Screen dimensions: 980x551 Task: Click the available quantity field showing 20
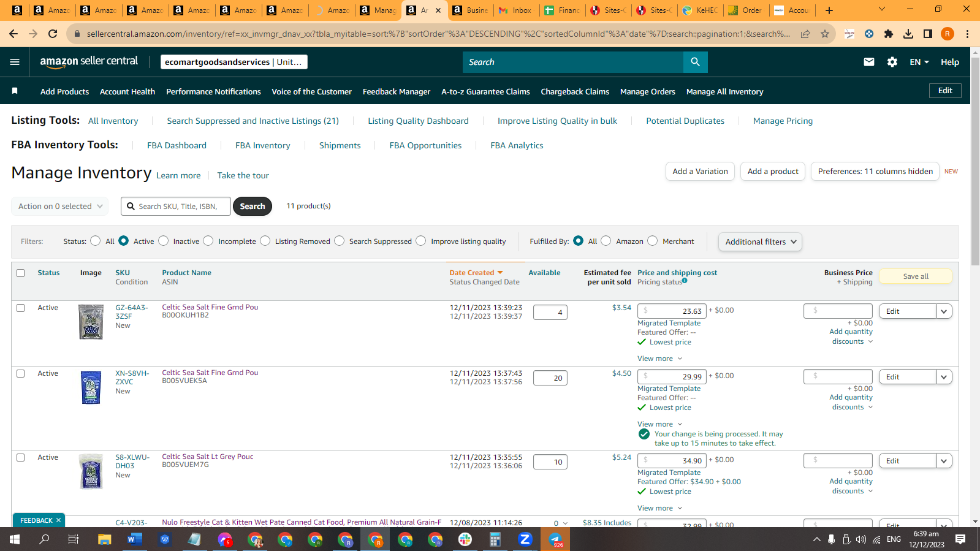click(550, 378)
